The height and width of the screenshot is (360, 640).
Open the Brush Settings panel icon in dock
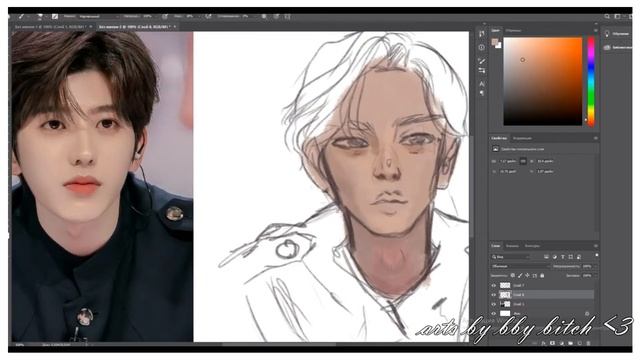click(482, 71)
